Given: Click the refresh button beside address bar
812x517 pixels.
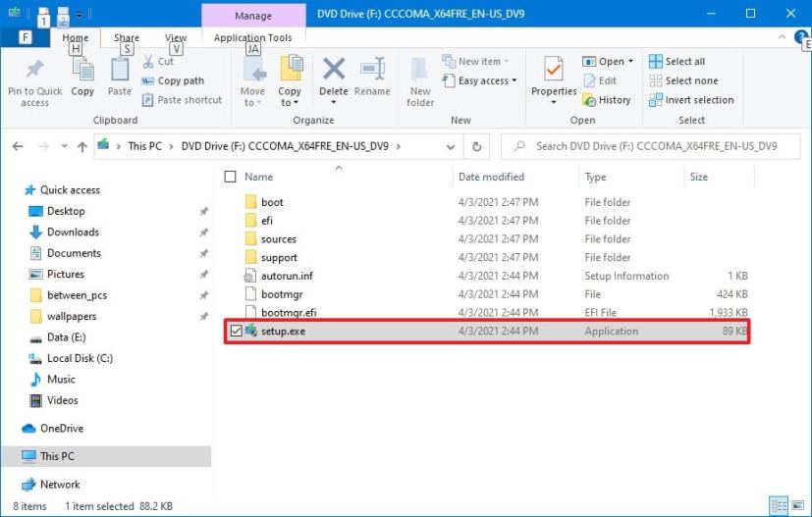Looking at the screenshot, I should point(476,146).
